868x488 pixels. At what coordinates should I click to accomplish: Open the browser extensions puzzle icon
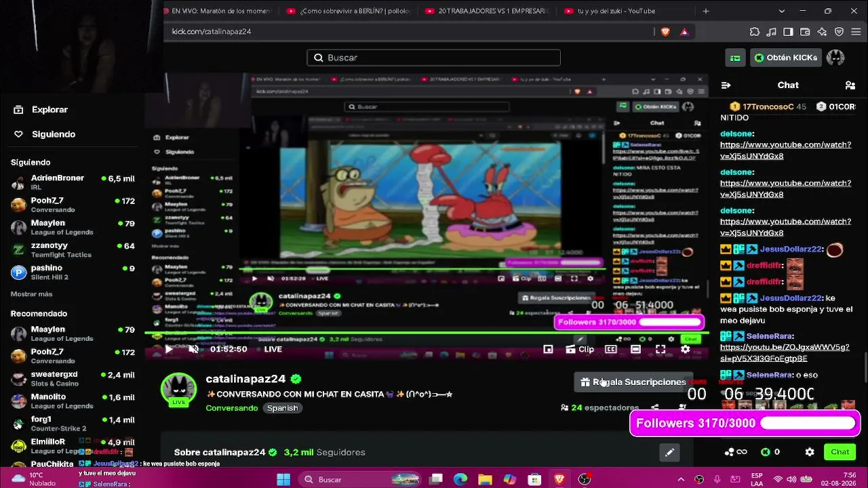[754, 31]
